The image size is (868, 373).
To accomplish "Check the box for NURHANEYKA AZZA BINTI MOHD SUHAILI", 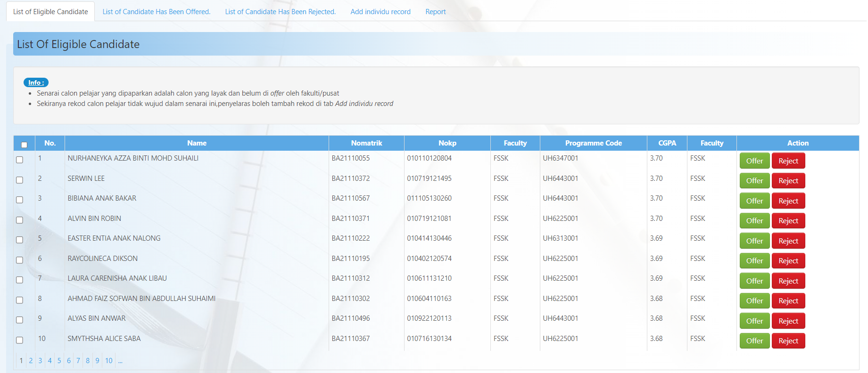I will point(20,160).
